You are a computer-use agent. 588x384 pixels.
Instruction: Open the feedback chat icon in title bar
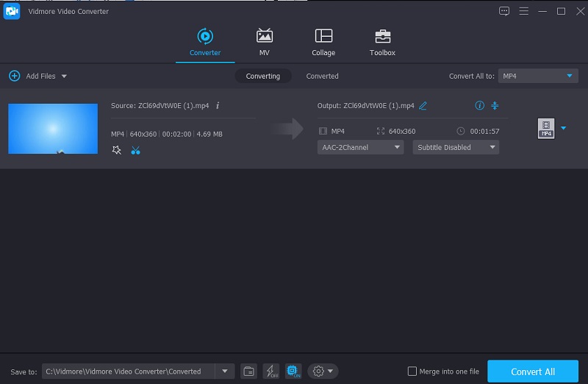[504, 11]
